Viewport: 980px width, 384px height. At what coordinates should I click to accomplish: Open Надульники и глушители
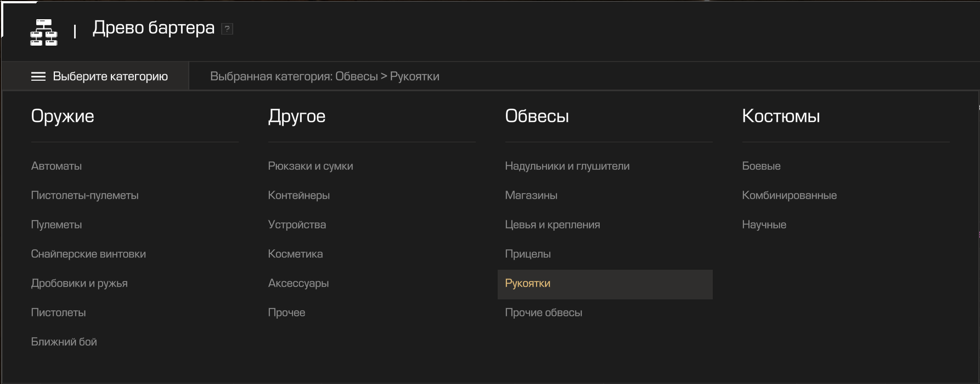pos(567,166)
